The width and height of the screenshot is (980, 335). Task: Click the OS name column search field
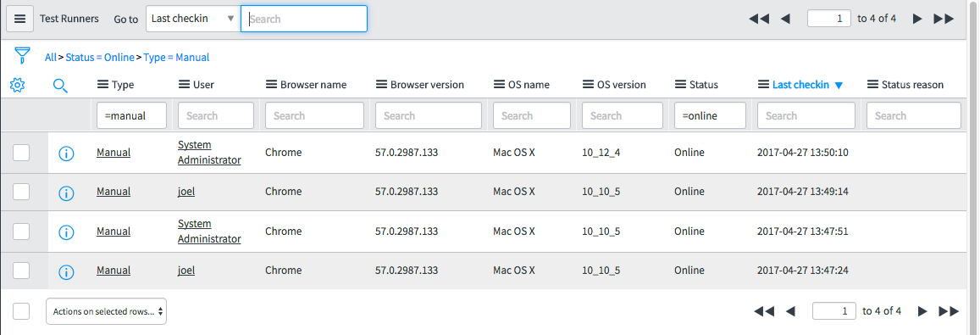pos(532,116)
